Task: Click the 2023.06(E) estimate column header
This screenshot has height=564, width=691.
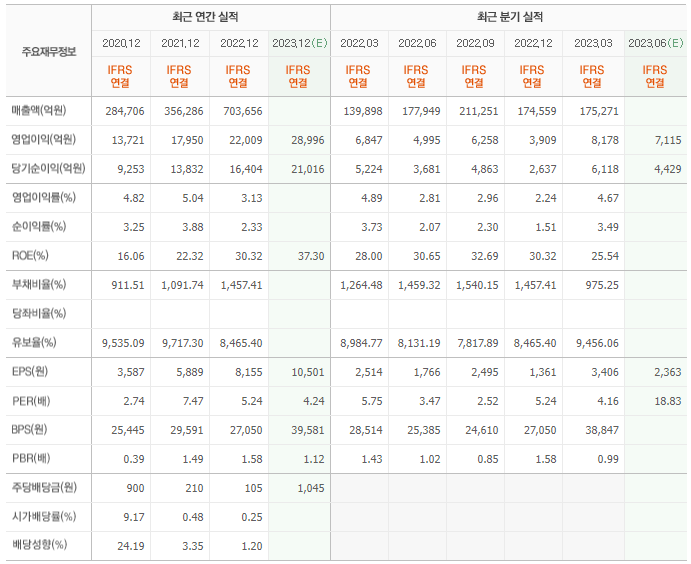Action: point(656,43)
